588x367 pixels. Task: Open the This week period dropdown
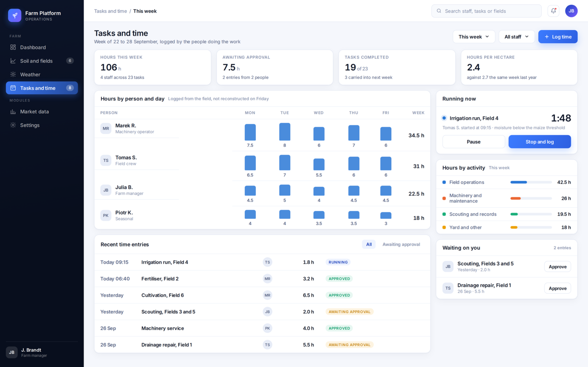(474, 37)
